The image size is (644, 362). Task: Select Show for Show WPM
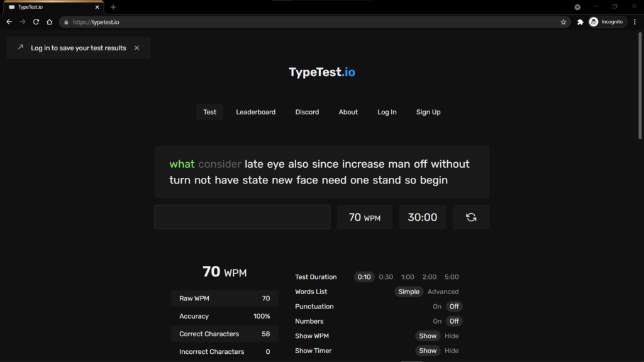click(x=428, y=336)
